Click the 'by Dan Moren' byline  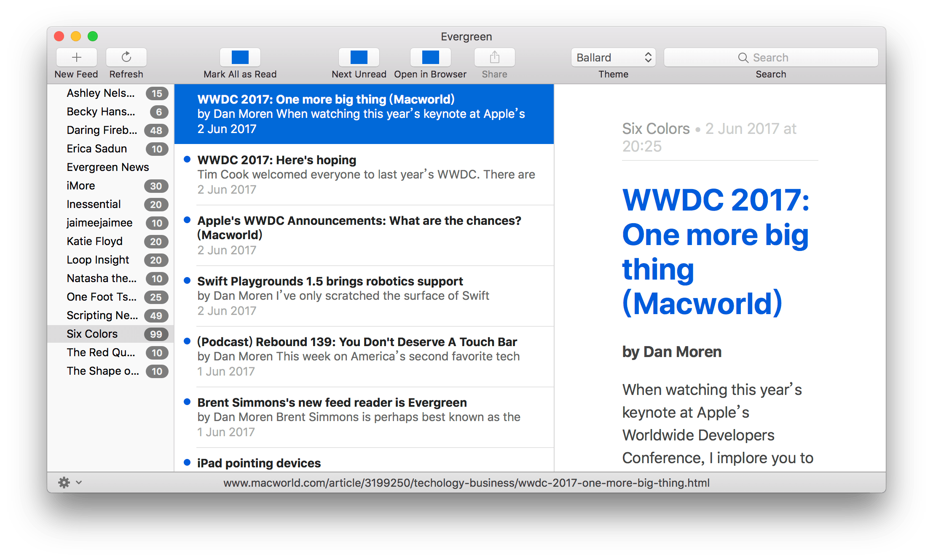coord(672,352)
